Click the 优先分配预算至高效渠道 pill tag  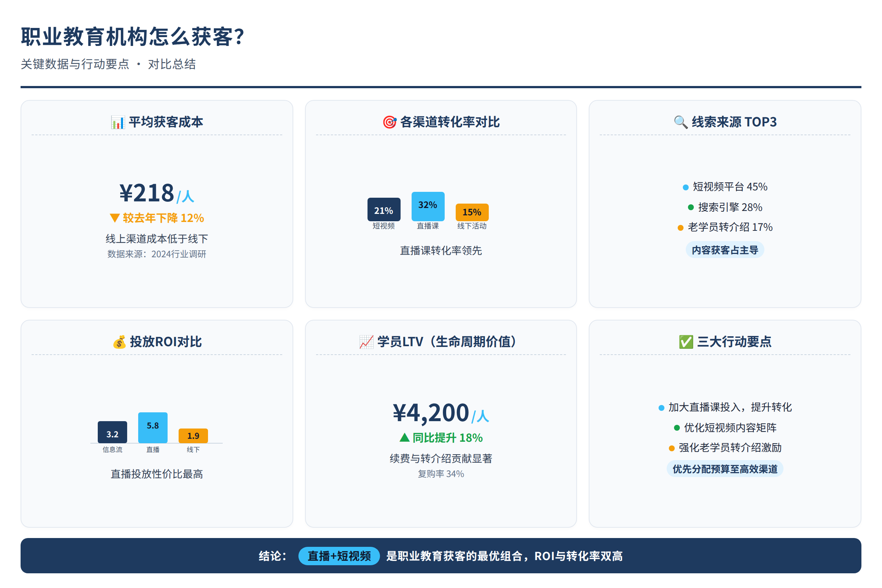click(725, 469)
